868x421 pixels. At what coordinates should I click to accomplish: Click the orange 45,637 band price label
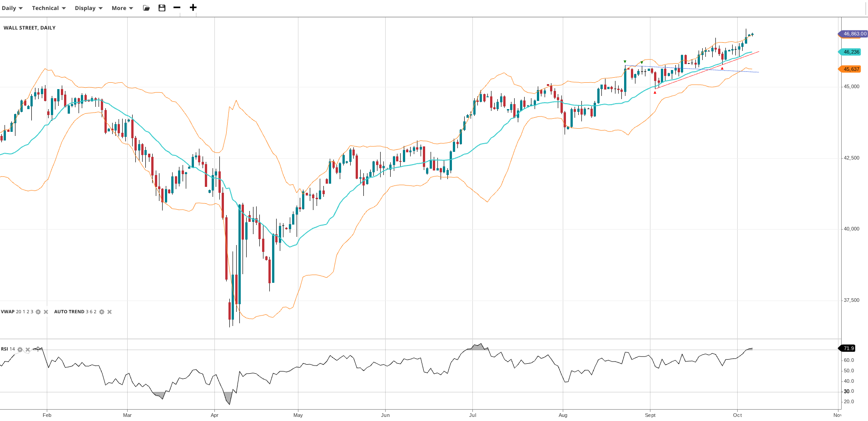pos(851,69)
